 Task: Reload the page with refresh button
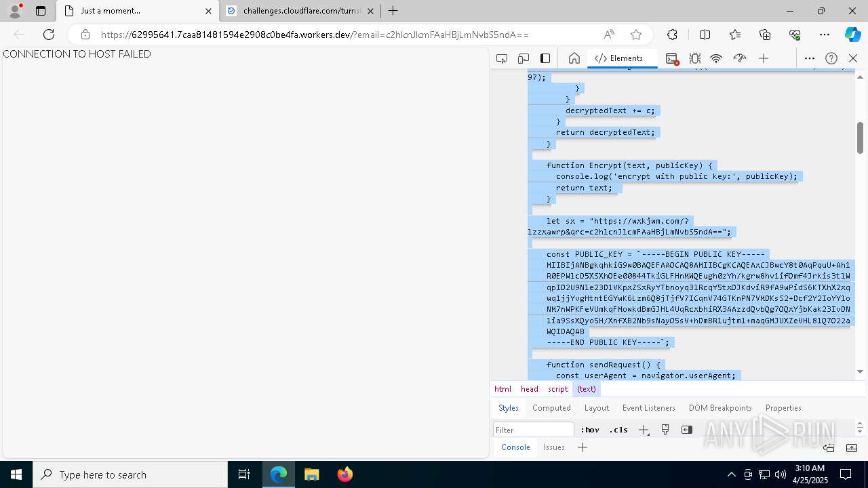(49, 35)
